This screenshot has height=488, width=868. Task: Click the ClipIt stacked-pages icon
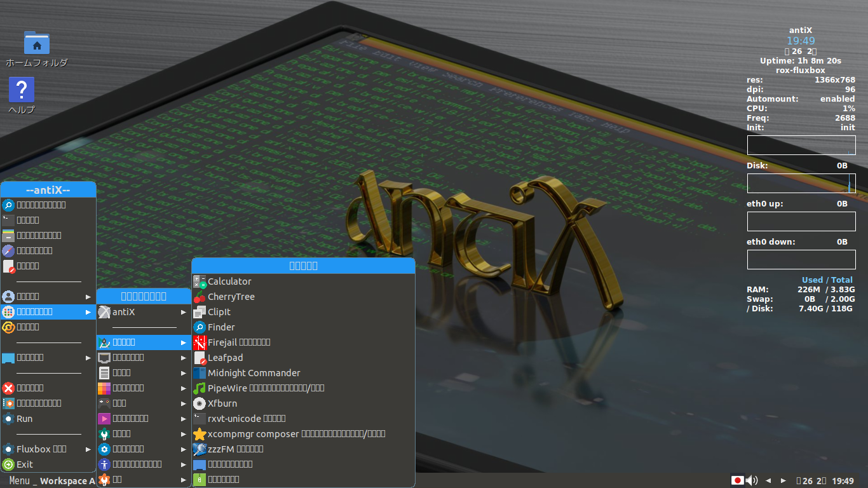[200, 312]
